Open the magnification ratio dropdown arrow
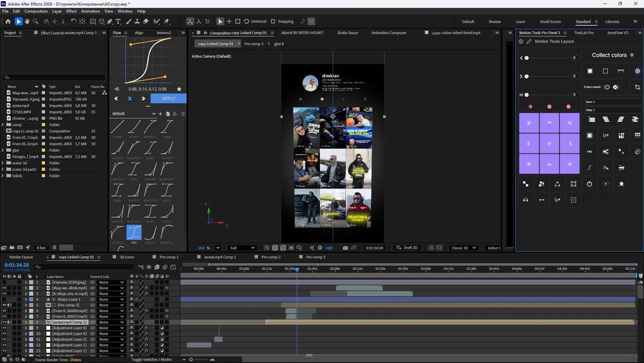The height and width of the screenshot is (363, 644). click(218, 248)
